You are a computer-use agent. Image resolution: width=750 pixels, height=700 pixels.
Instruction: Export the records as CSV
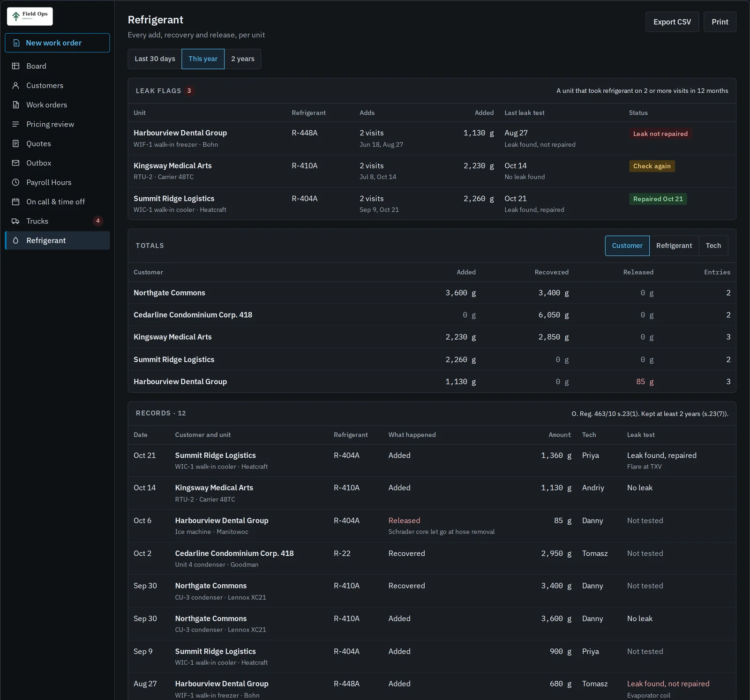(x=672, y=22)
